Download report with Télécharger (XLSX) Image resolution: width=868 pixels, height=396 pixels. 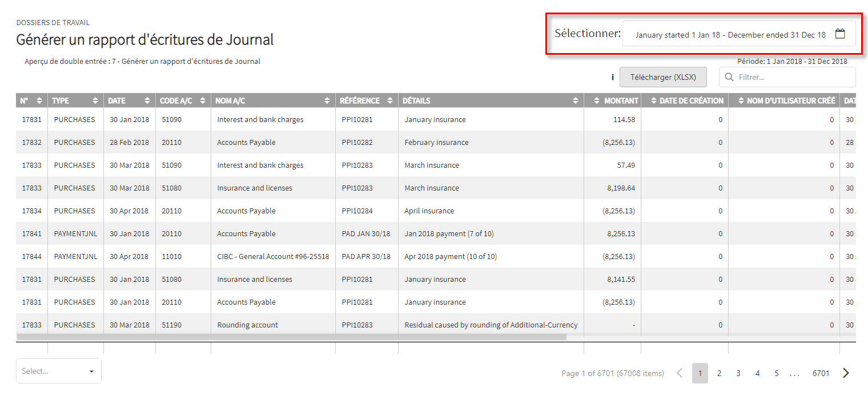[x=663, y=77]
